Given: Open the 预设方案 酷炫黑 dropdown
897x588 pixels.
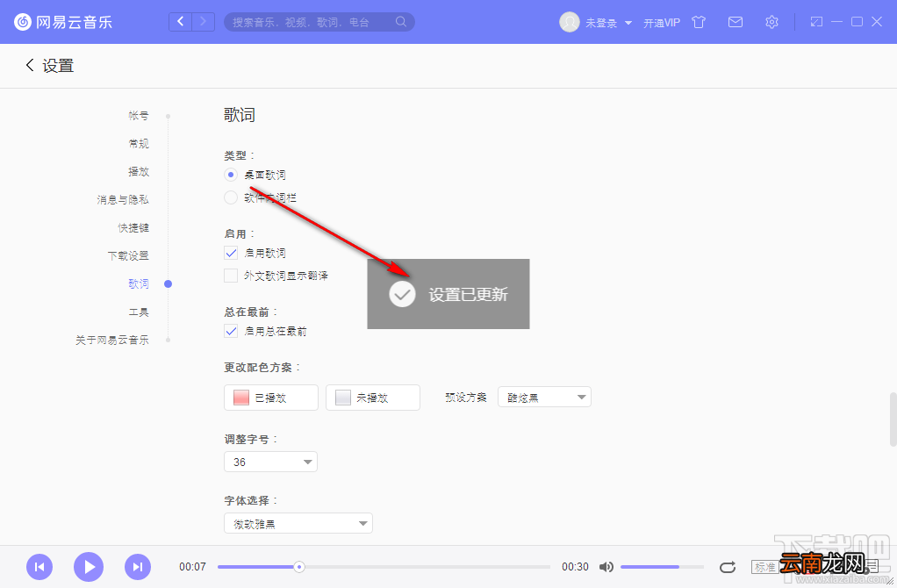Looking at the screenshot, I should pyautogui.click(x=544, y=397).
